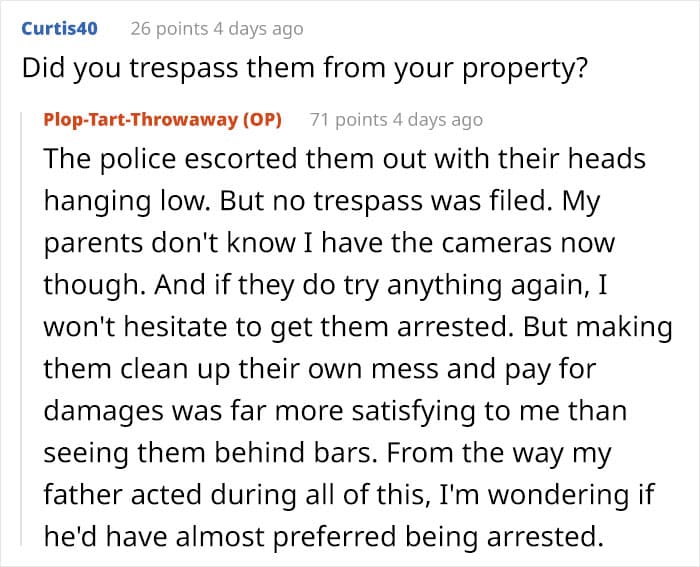
Task: Click the 26 points score on Curtis40's comment
Action: tap(170, 29)
